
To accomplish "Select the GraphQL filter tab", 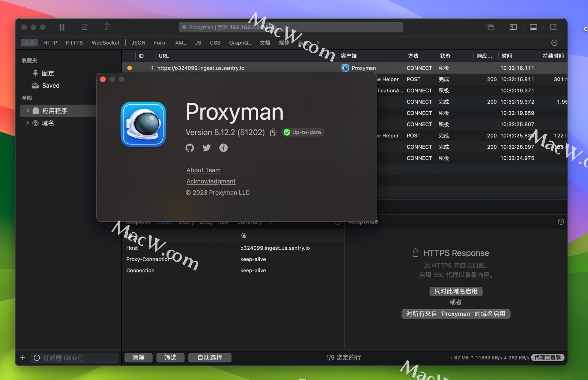I will [x=240, y=43].
